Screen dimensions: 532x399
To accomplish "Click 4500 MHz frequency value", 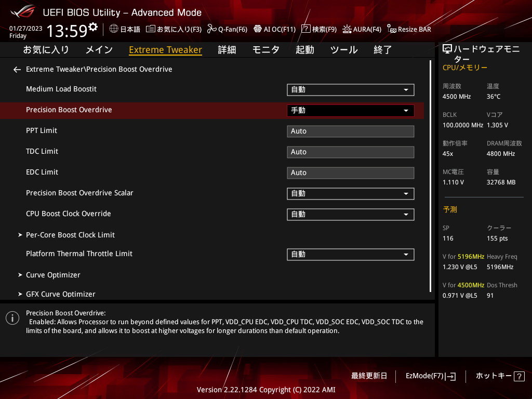I will 457,97.
